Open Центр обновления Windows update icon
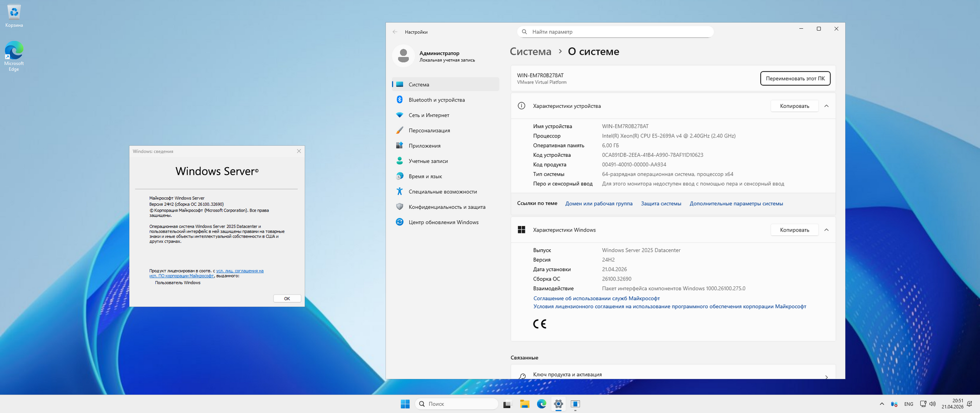This screenshot has height=413, width=980. (x=399, y=222)
